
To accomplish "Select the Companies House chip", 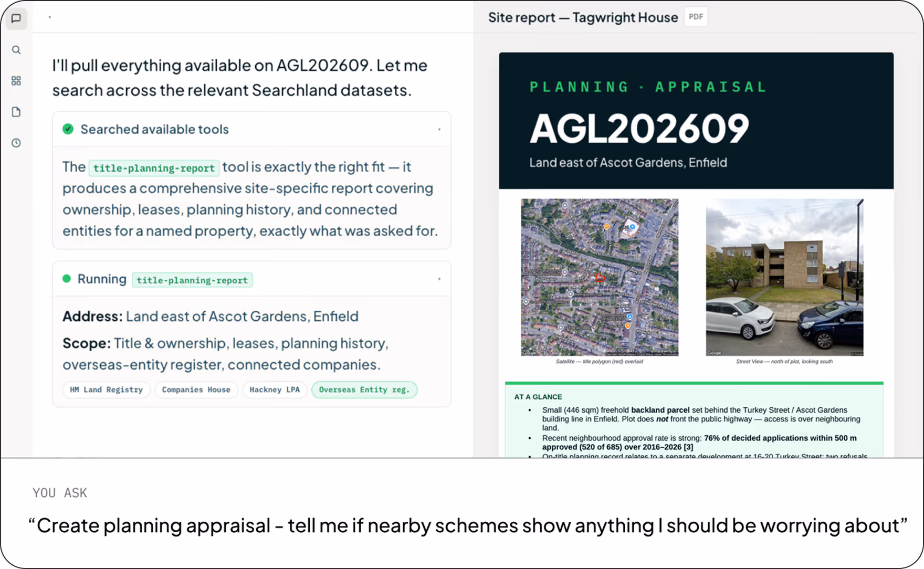I will pyautogui.click(x=196, y=389).
